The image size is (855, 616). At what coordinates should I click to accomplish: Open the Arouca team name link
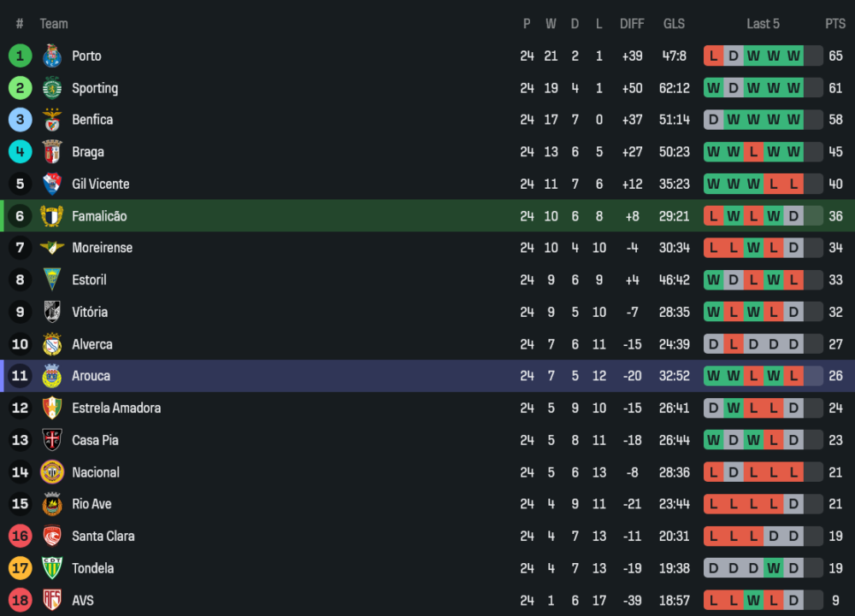click(91, 376)
